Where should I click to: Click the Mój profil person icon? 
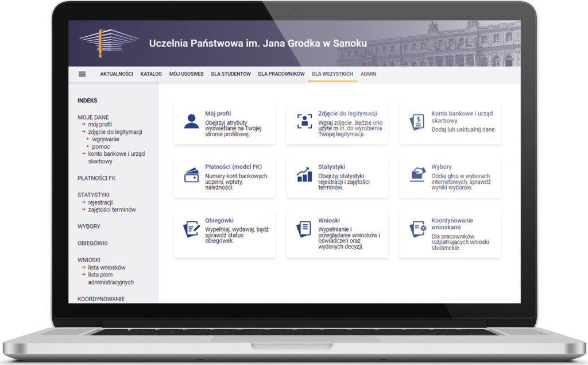(x=192, y=121)
